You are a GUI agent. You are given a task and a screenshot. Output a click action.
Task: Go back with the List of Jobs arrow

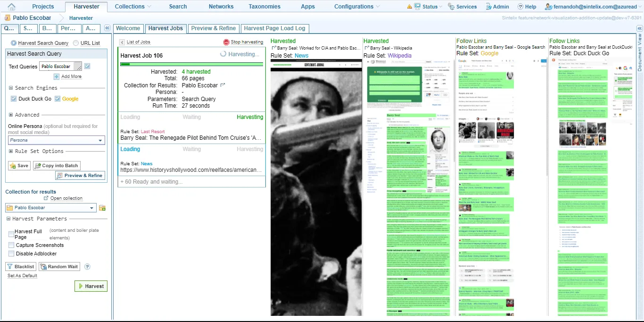click(122, 42)
